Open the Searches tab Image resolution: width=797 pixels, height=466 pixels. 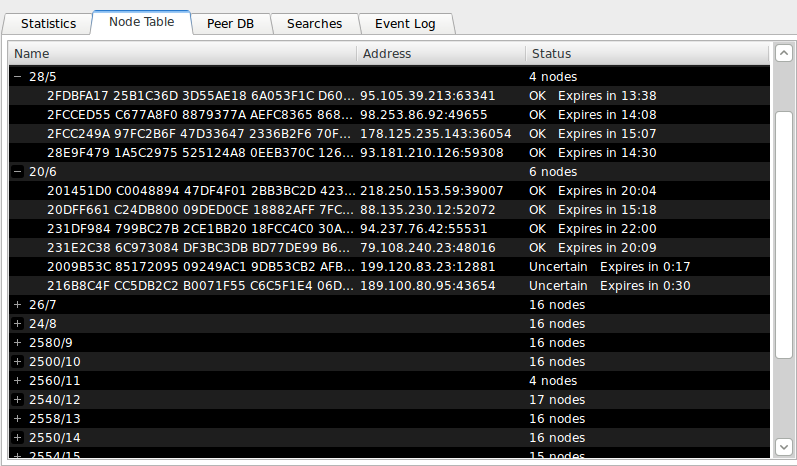click(314, 24)
